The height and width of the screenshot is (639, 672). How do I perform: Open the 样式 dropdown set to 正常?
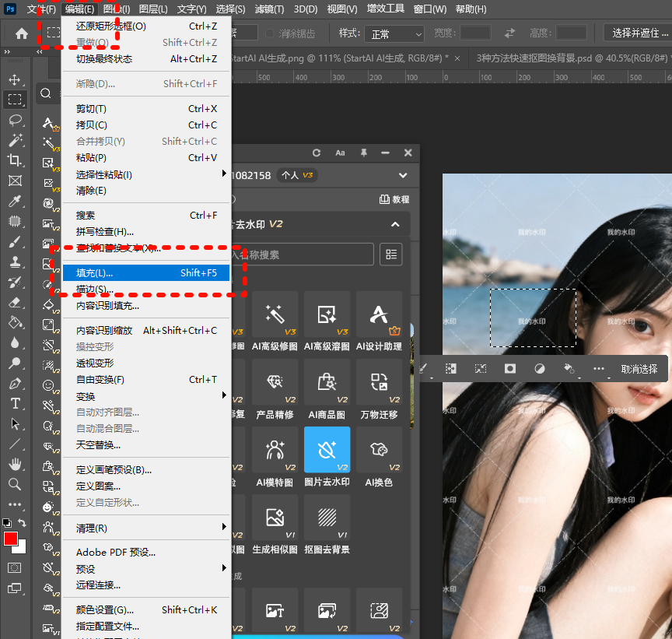click(x=394, y=33)
